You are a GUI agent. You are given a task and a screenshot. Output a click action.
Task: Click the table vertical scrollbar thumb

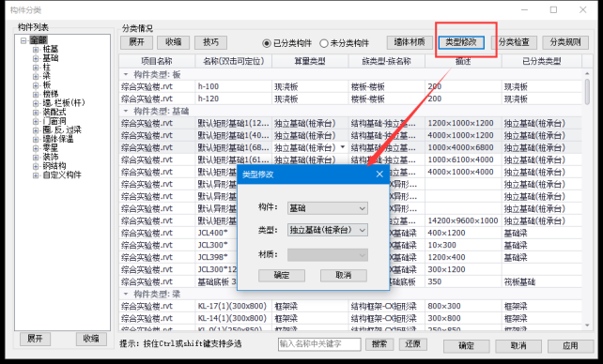click(x=587, y=91)
